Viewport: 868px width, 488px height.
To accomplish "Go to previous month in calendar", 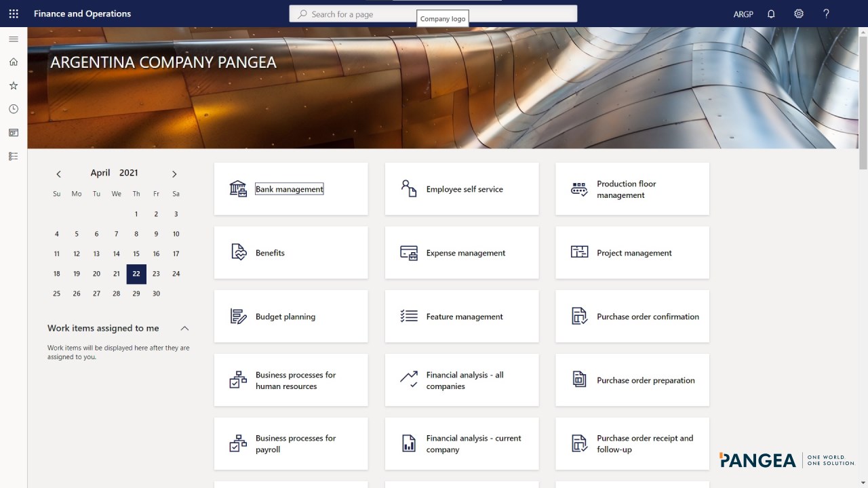I will 59,174.
